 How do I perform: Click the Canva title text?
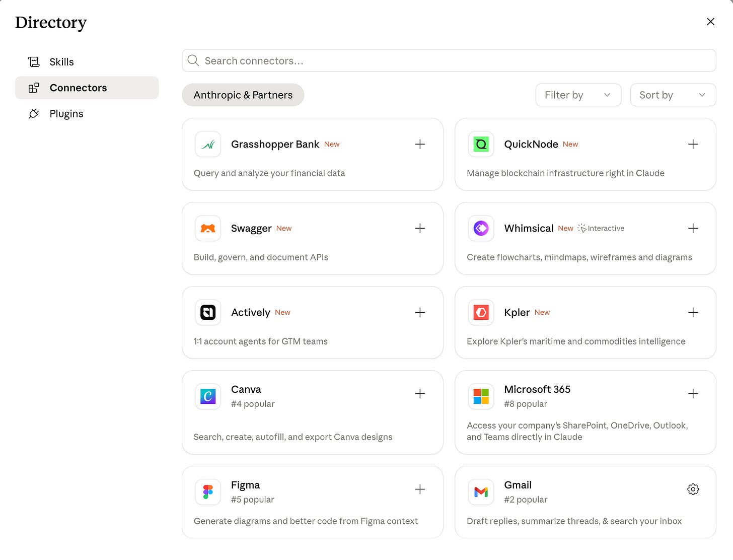point(246,390)
